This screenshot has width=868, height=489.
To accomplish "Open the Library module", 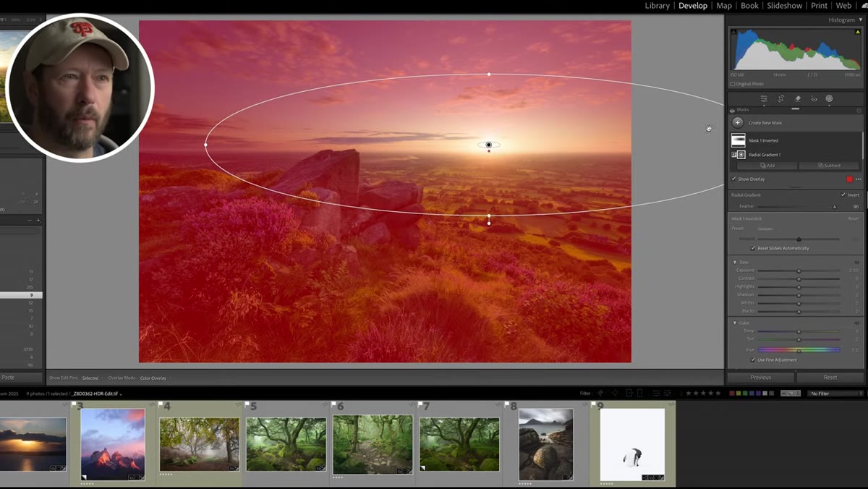I will [657, 6].
